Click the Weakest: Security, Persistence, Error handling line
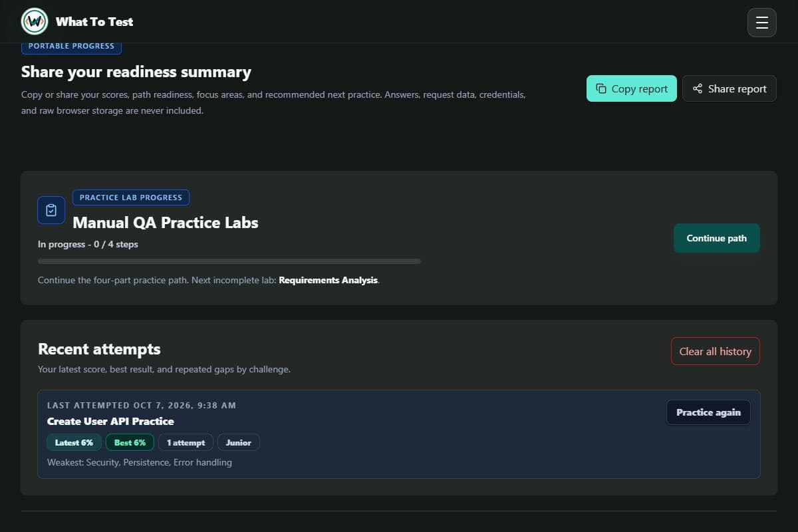This screenshot has height=532, width=798. coord(140,462)
